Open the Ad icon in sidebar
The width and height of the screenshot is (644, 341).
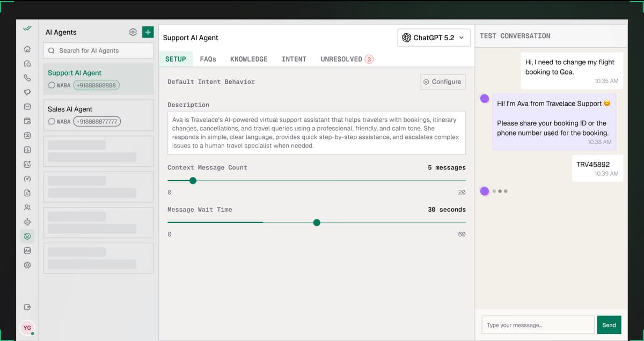27,250
